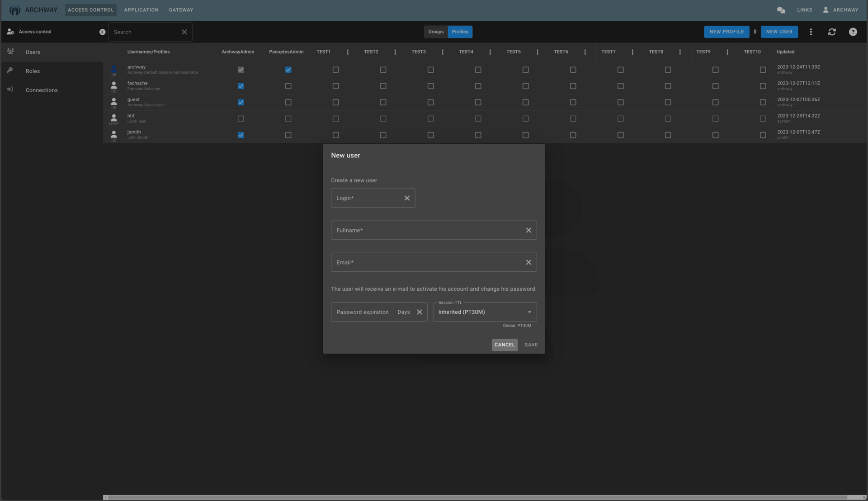Enable PanoptesAdmin checkbox for fachache
Image resolution: width=868 pixels, height=501 pixels.
288,86
